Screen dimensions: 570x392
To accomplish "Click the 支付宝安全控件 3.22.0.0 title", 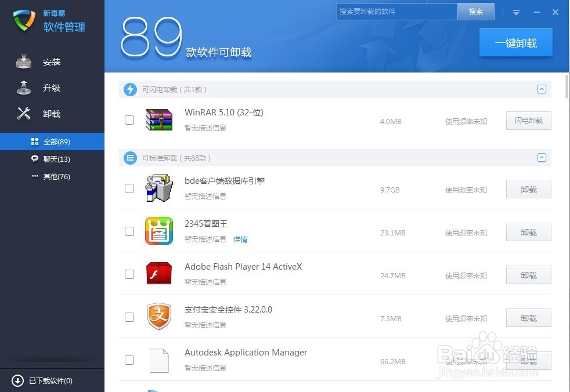I will 228,310.
